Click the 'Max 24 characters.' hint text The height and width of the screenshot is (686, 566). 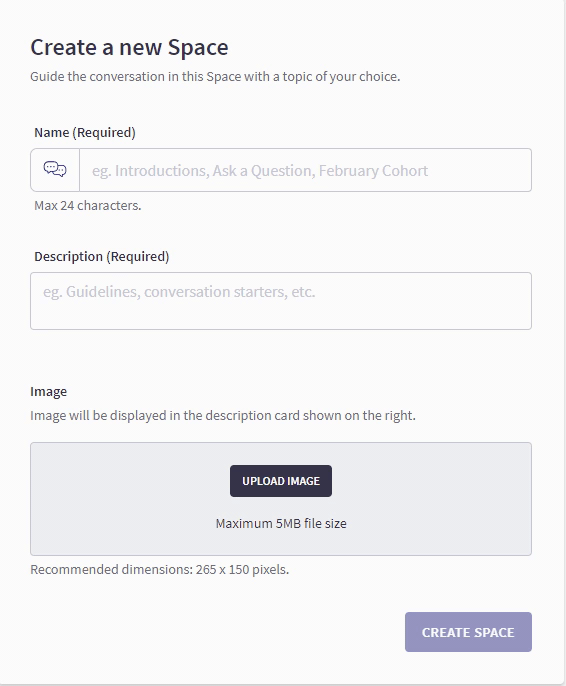[87, 205]
